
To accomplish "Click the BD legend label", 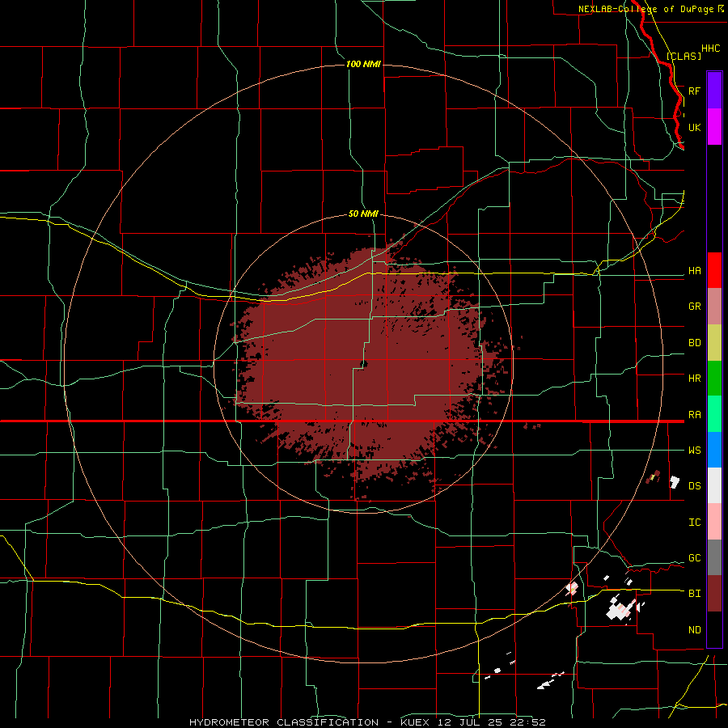I will pos(694,343).
